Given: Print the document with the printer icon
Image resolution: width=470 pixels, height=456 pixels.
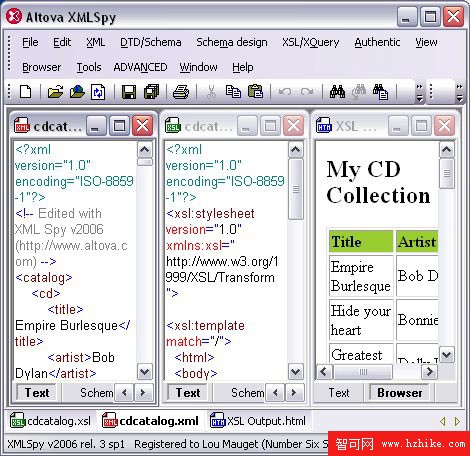Looking at the screenshot, I should [x=181, y=92].
